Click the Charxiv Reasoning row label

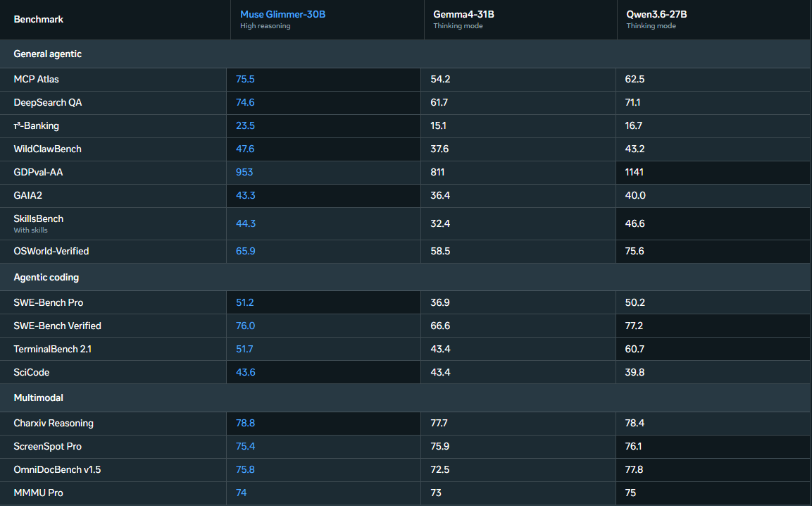tap(54, 423)
